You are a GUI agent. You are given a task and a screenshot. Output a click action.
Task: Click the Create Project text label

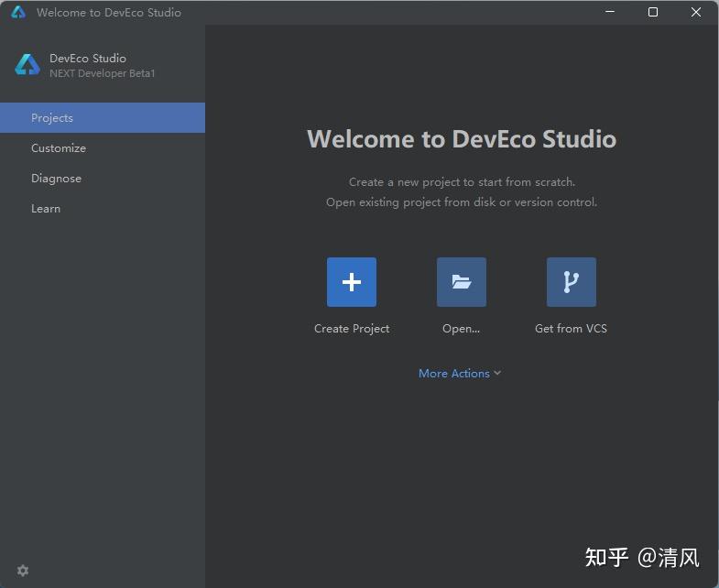352,329
